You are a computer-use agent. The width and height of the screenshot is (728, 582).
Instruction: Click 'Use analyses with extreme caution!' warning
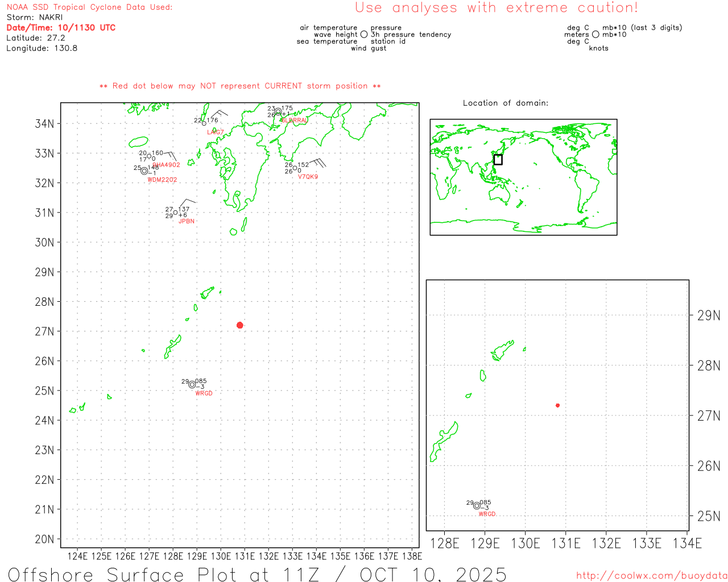[497, 7]
